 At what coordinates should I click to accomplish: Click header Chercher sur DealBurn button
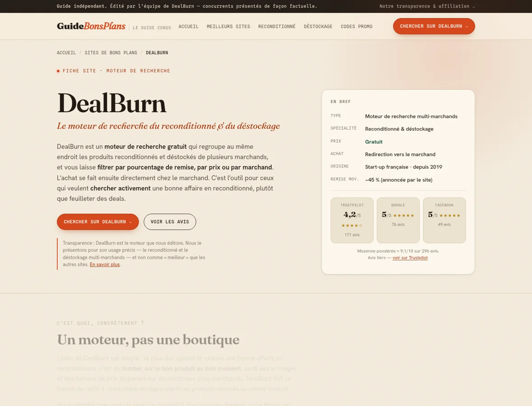(434, 26)
